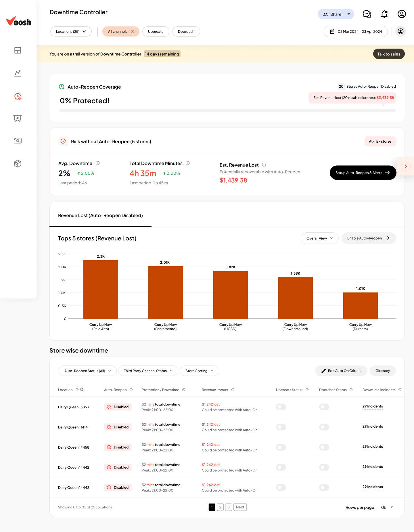Select the downtime clock sidebar icon

coord(18,96)
